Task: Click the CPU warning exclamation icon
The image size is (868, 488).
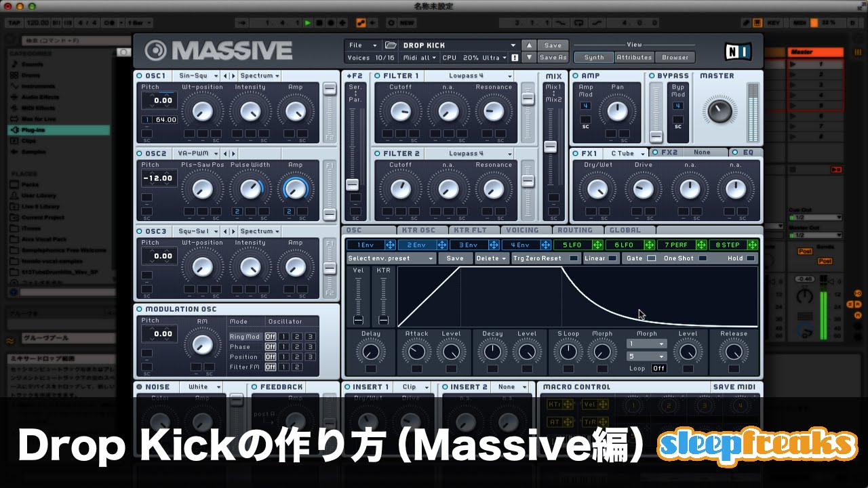Action: [515, 58]
